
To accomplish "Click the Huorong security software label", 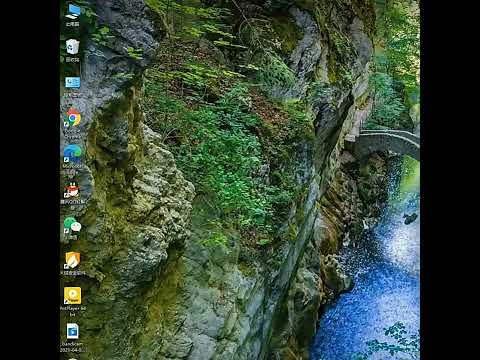I will (73, 273).
